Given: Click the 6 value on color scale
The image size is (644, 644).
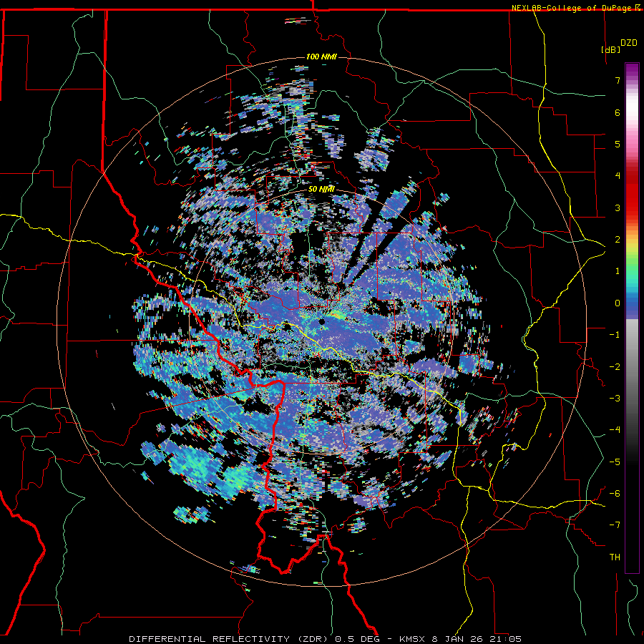Looking at the screenshot, I should 618,112.
